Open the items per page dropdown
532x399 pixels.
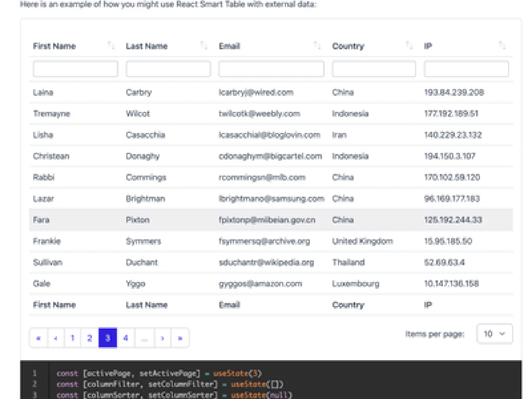(x=494, y=334)
